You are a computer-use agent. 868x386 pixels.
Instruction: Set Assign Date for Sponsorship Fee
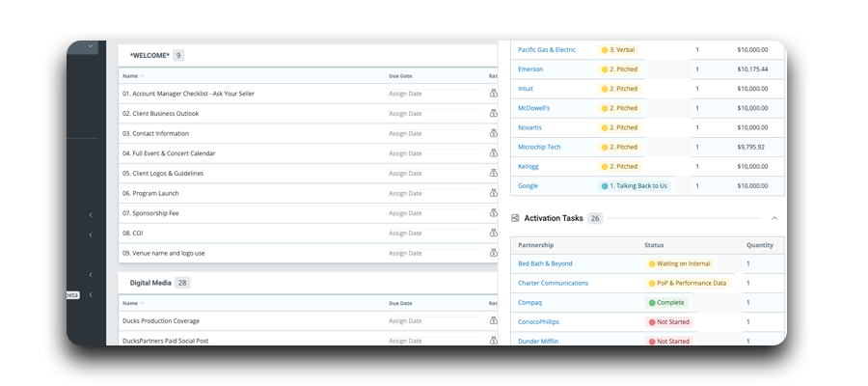[405, 213]
